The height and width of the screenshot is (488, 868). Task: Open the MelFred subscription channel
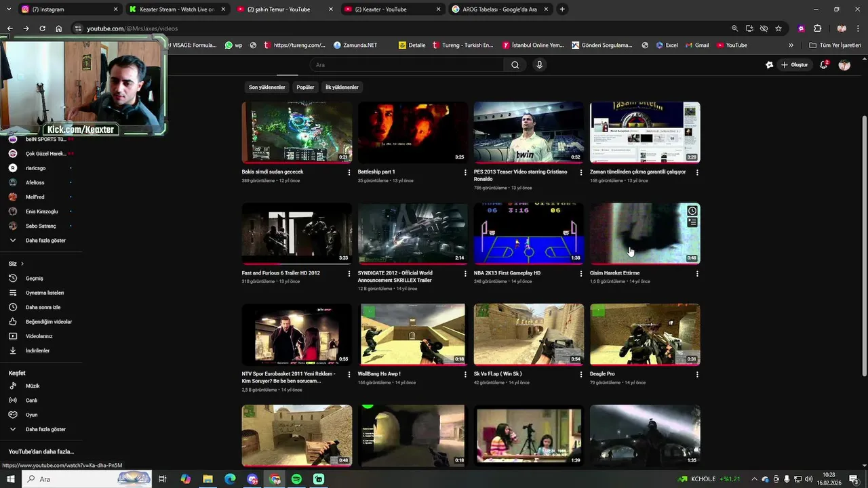click(x=35, y=197)
